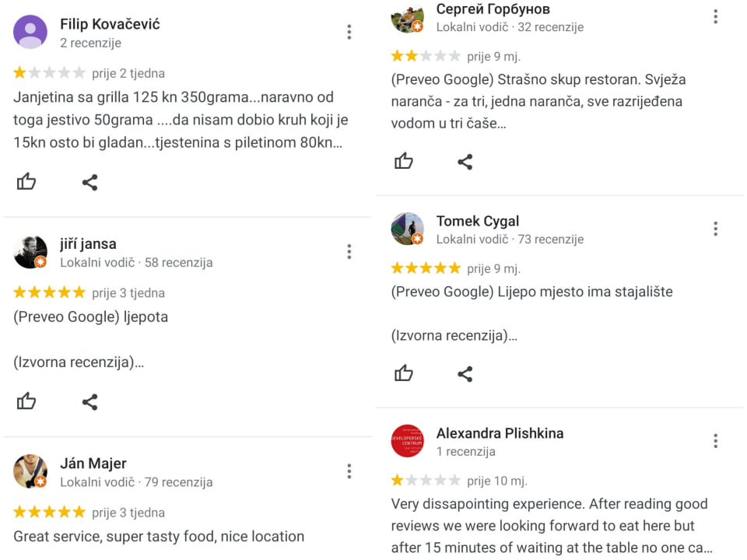The image size is (747, 560).
Task: Click Ján Majer's profile photo
Action: 30,471
